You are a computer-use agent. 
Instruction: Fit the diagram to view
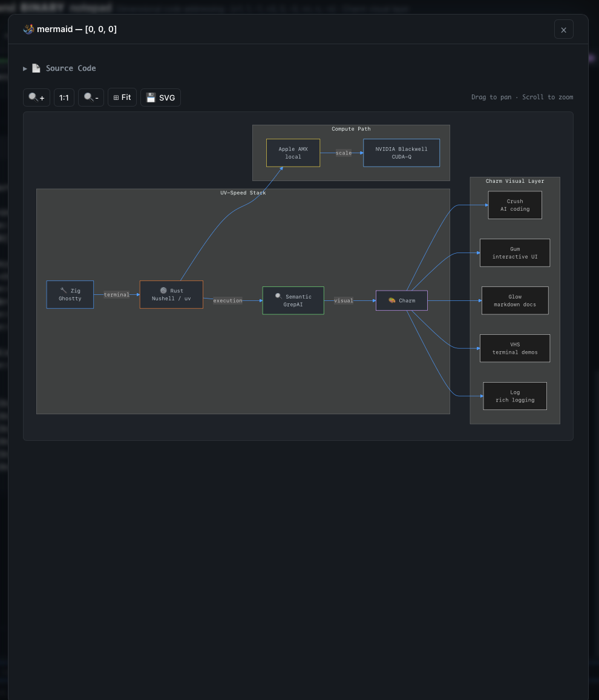[x=122, y=97]
